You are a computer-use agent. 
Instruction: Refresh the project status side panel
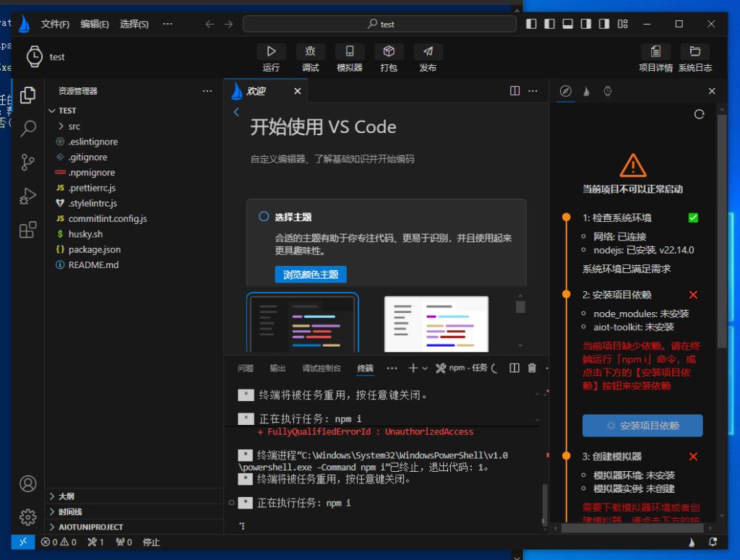699,114
